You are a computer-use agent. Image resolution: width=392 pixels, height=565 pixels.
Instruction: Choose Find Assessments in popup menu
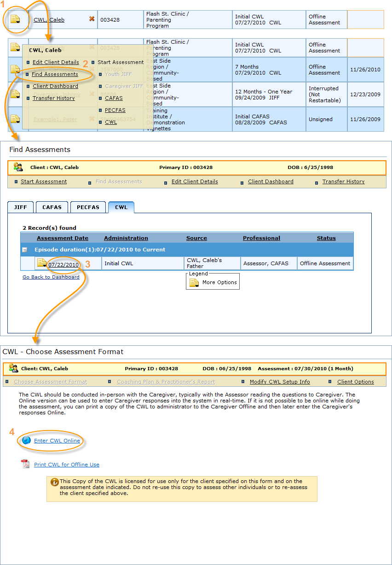(55, 74)
